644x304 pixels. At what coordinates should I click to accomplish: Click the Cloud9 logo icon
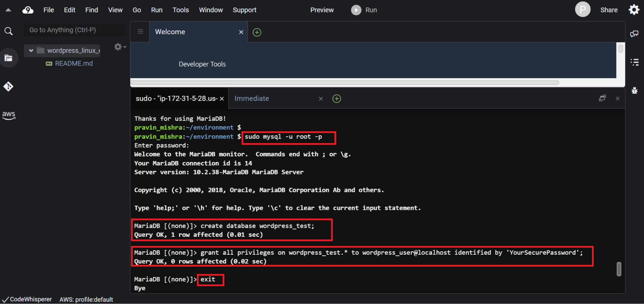28,10
